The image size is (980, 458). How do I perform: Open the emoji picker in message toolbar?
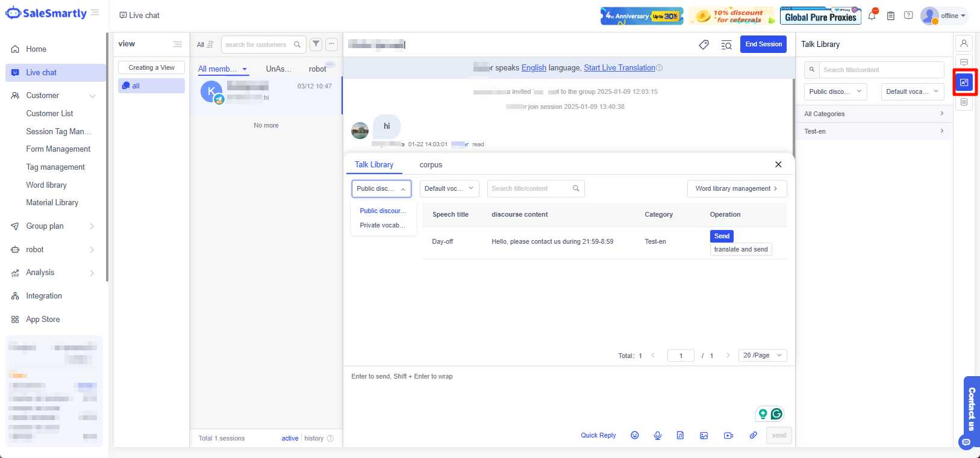coord(634,435)
